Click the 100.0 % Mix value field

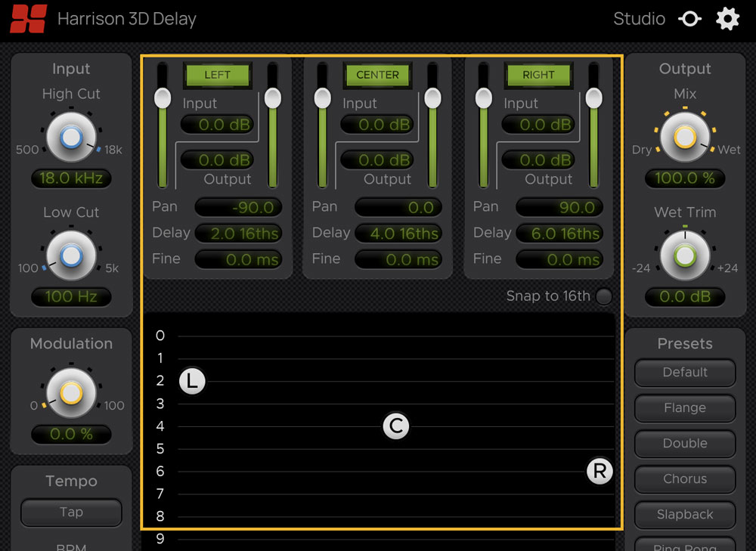(x=685, y=178)
